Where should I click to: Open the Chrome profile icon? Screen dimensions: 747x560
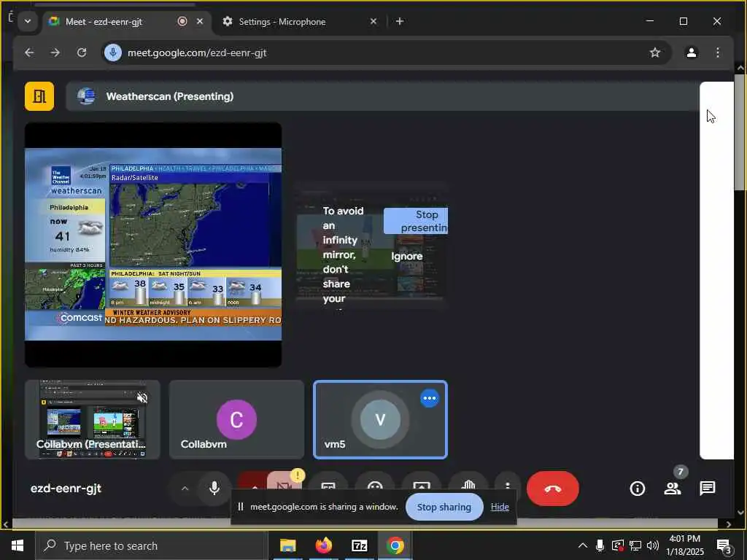(x=692, y=52)
